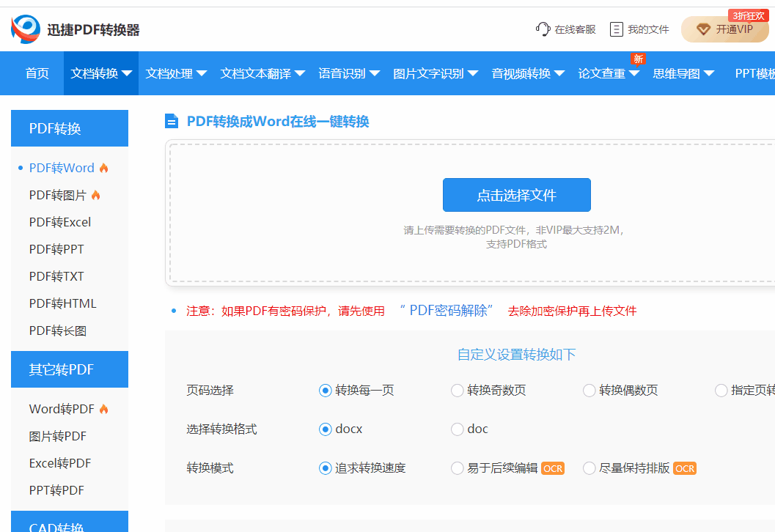Click the diamond VIP icon
This screenshot has height=532, width=775.
[703, 29]
